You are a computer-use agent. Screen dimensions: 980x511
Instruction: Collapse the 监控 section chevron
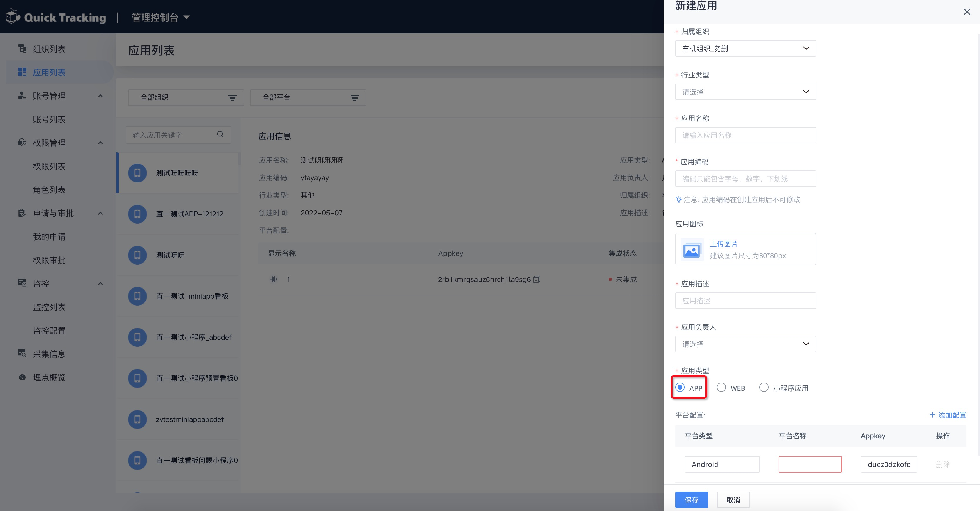coord(100,284)
